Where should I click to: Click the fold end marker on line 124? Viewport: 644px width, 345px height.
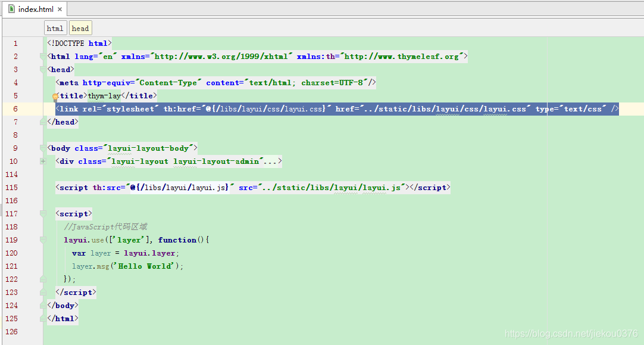click(x=43, y=306)
